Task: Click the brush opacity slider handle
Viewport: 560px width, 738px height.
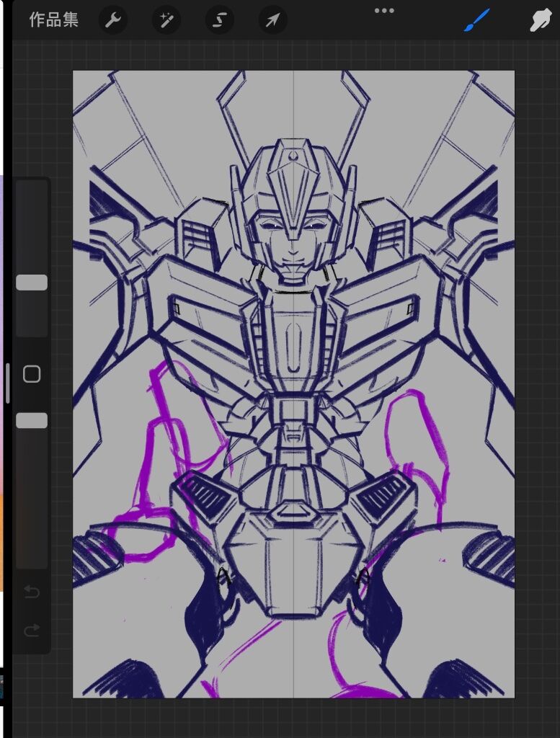Action: [x=32, y=420]
